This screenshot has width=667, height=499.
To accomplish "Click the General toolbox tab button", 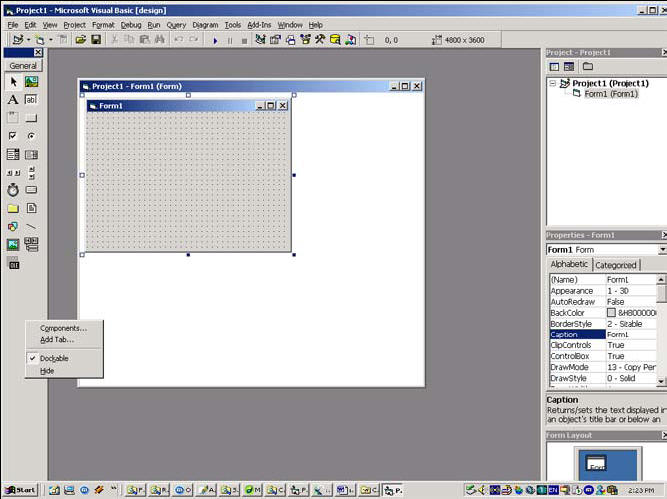I will (23, 65).
